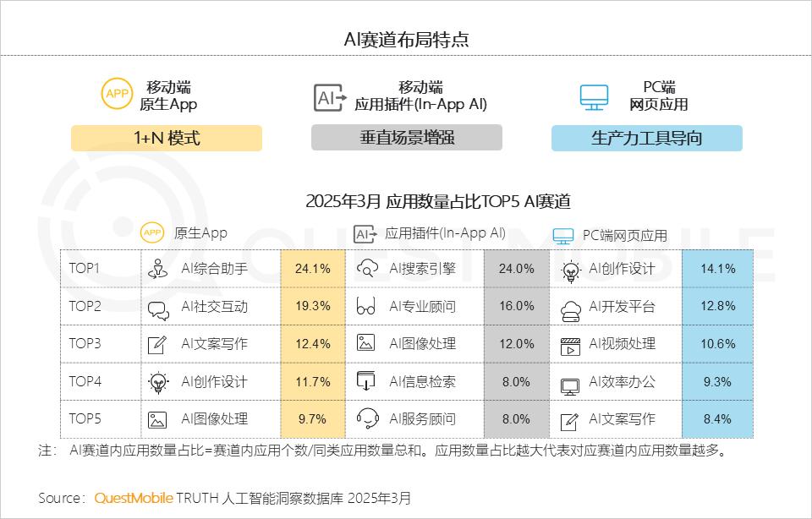
Task: Click the AI专业顾问 glasses icon
Action: click(366, 306)
